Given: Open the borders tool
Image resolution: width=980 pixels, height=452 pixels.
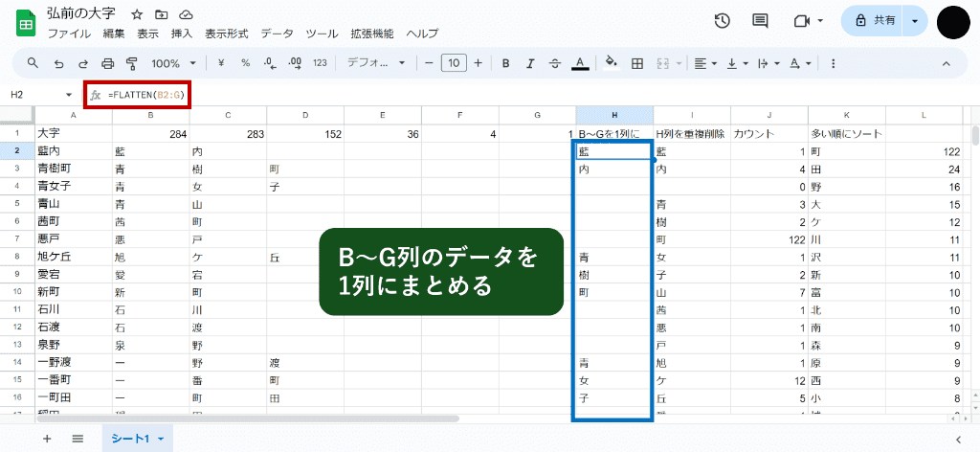Looking at the screenshot, I should pos(637,63).
